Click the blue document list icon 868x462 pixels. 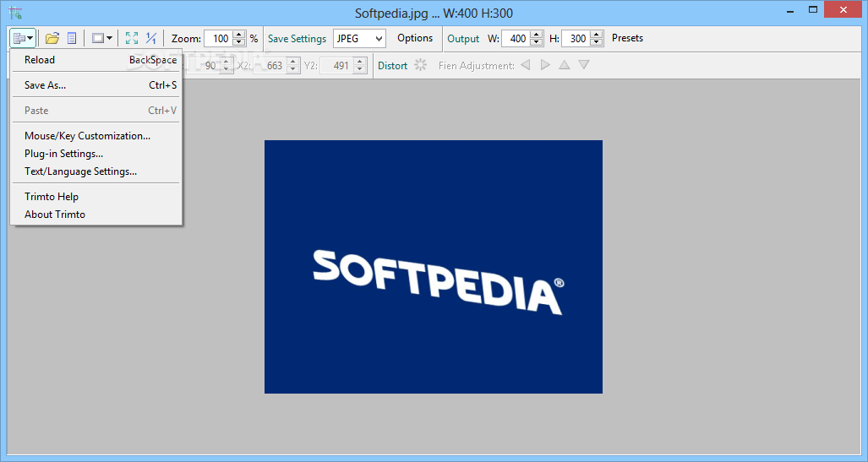click(72, 38)
